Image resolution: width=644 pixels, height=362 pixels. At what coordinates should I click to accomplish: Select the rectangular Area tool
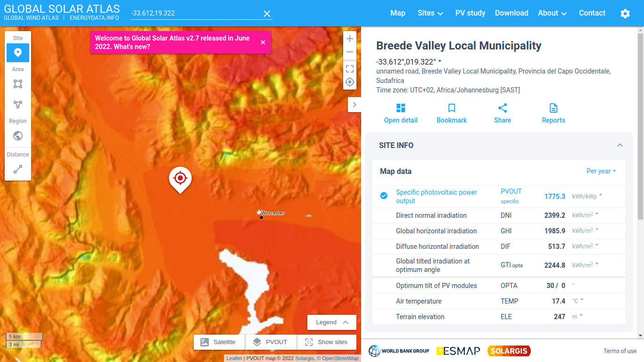point(18,84)
